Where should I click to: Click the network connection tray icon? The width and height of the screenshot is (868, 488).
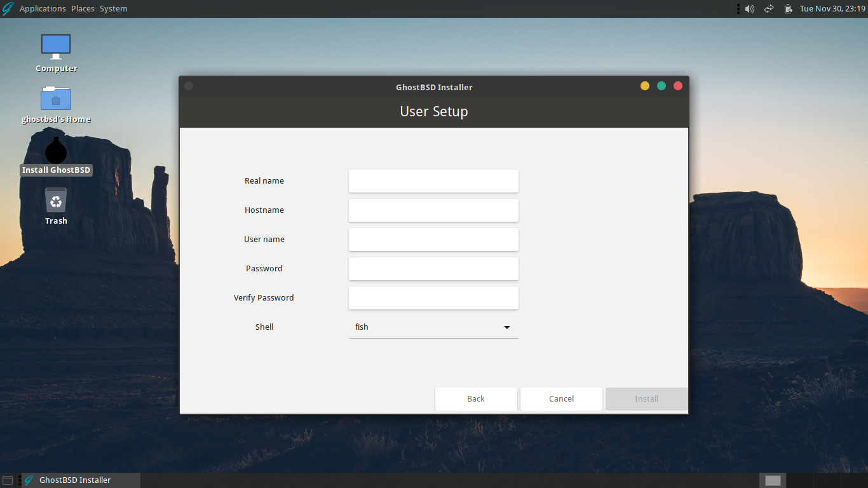pos(769,9)
